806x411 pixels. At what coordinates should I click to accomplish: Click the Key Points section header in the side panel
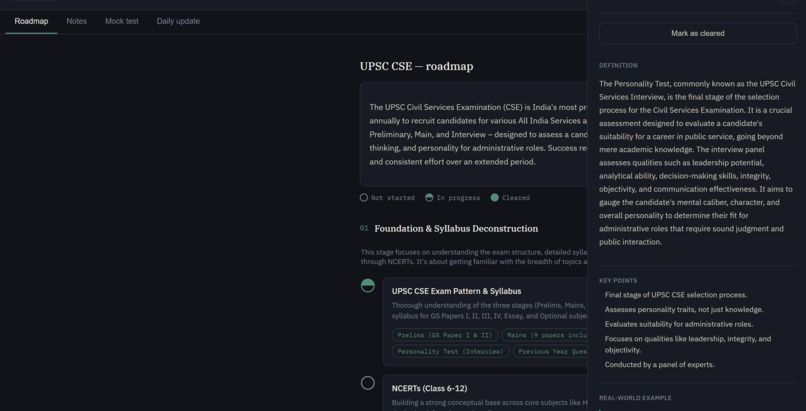pos(618,281)
